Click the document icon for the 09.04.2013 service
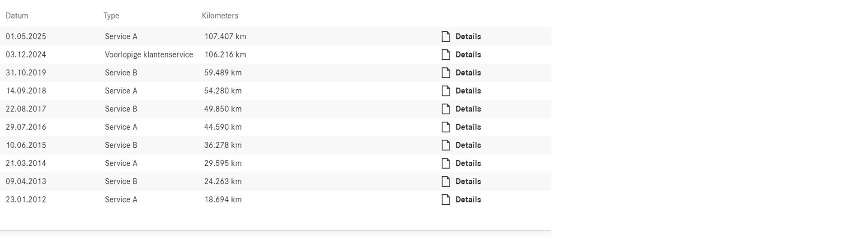 click(x=446, y=182)
